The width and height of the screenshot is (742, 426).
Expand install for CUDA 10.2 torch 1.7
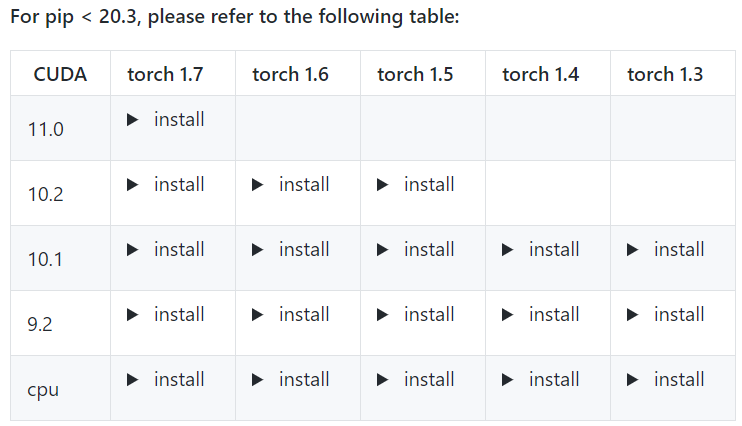(167, 185)
